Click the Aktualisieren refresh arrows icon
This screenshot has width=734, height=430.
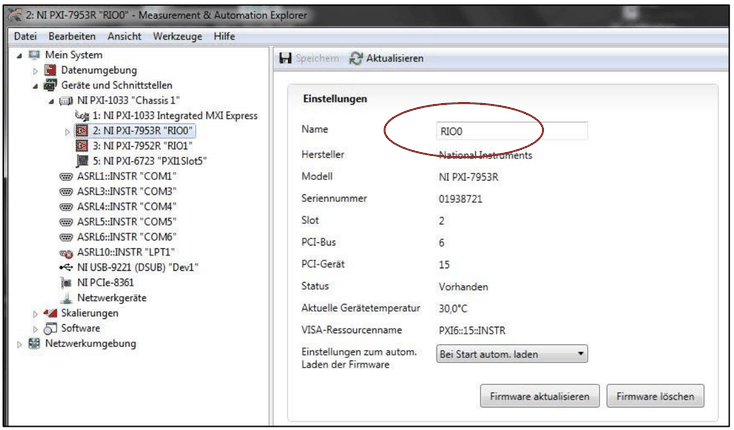pos(356,58)
